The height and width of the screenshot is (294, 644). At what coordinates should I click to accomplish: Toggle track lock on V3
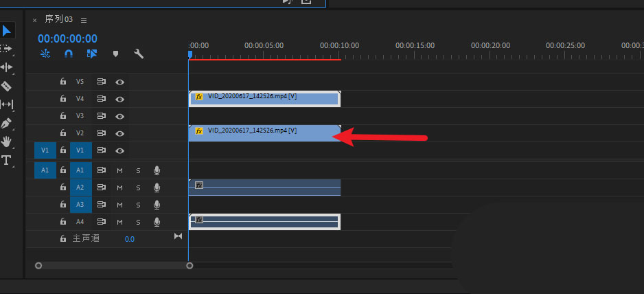(63, 116)
